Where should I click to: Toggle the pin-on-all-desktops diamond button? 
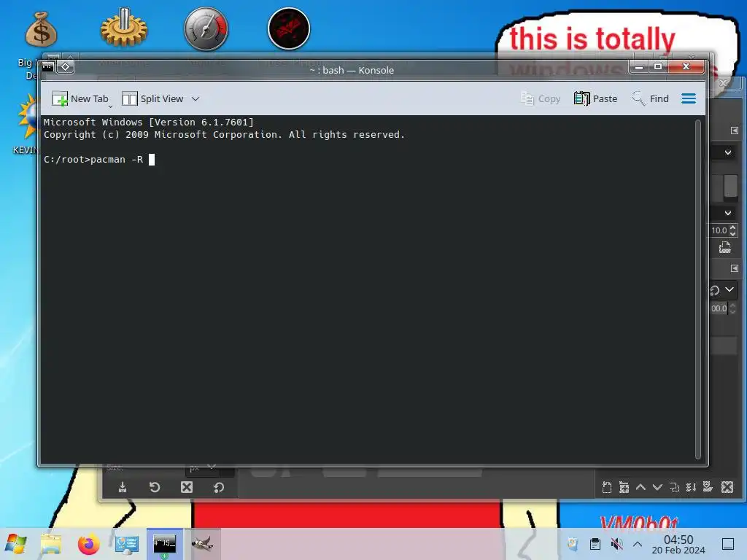[65, 66]
